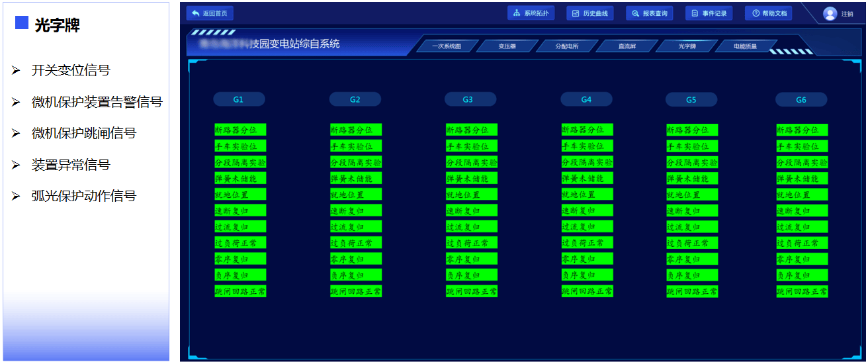This screenshot has height=364, width=868.
Task: Click G6's 跳闸回路正常 signal plate
Action: pyautogui.click(x=803, y=291)
